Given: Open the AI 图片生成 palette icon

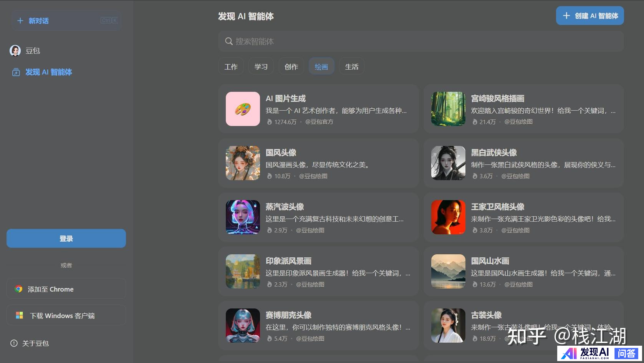Looking at the screenshot, I should (243, 109).
